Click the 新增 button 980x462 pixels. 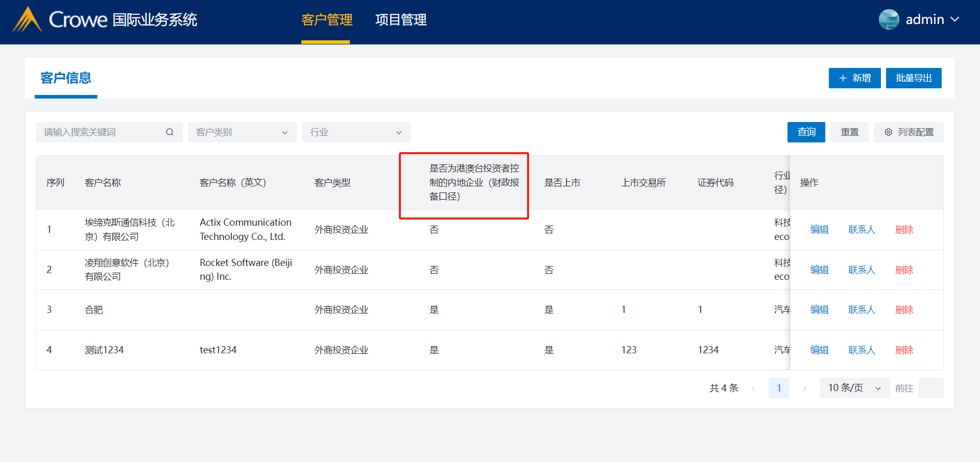(x=854, y=78)
